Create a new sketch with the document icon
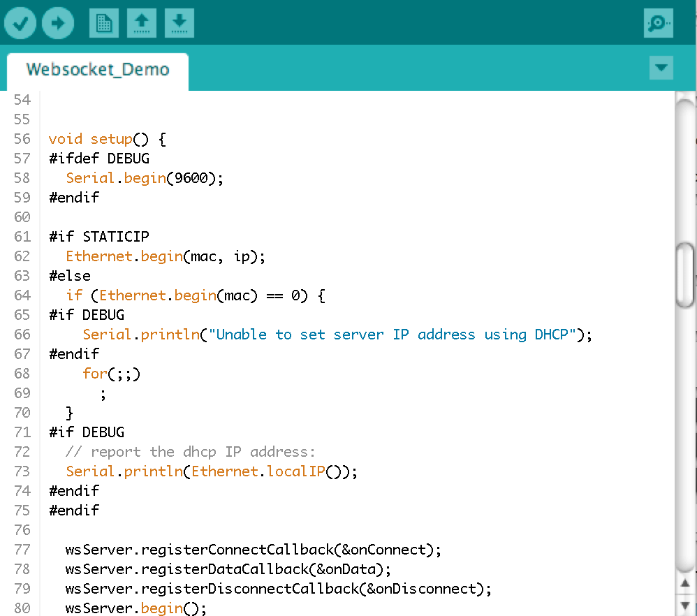697x616 pixels. coord(104,23)
